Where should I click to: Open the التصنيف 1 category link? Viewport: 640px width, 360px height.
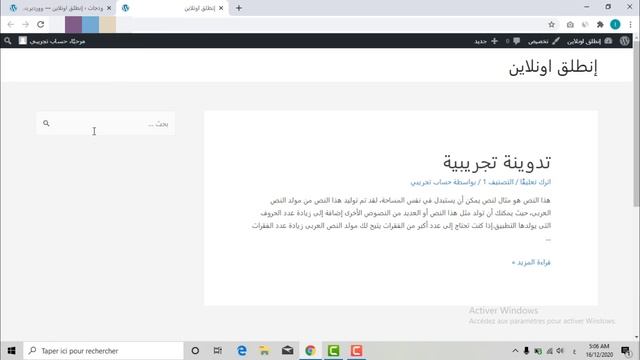[498, 182]
